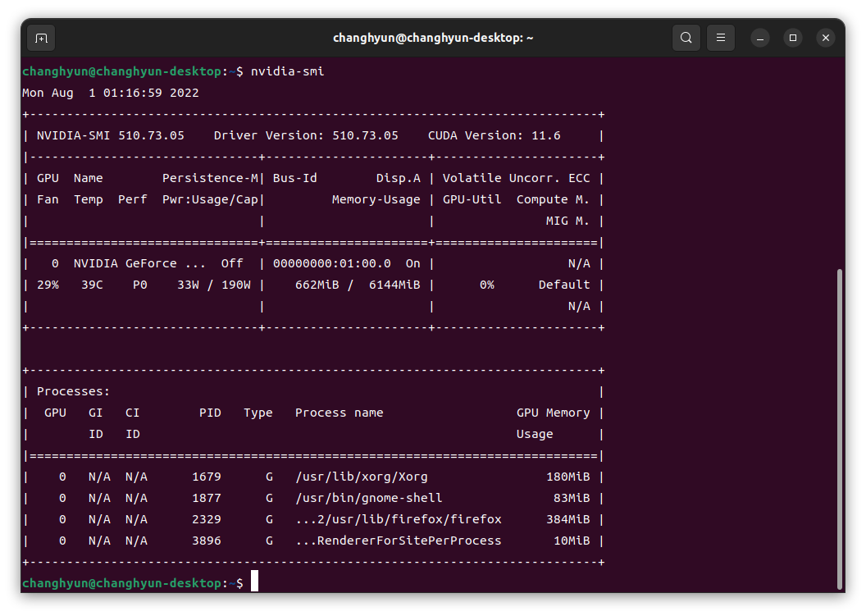Click the Volatile Uncorr. ECC header
Viewport: 866px width, 616px height.
pyautogui.click(x=517, y=179)
